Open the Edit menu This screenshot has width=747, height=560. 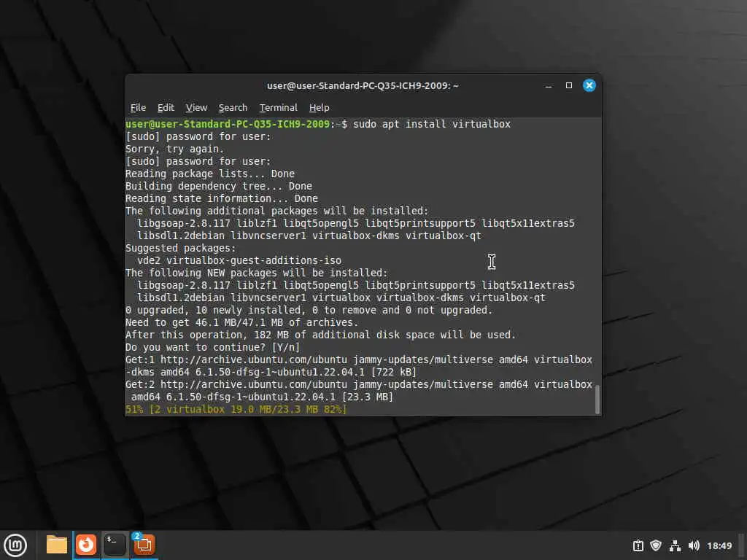click(x=166, y=108)
